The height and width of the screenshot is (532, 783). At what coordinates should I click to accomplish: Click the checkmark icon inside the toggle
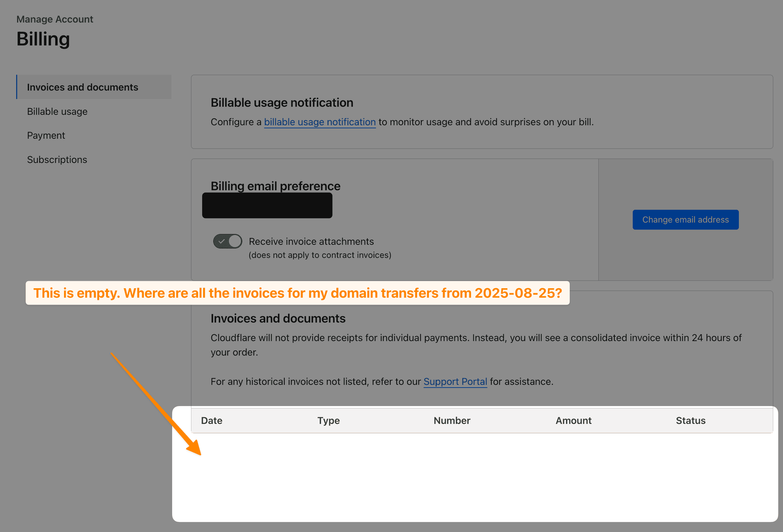click(221, 241)
